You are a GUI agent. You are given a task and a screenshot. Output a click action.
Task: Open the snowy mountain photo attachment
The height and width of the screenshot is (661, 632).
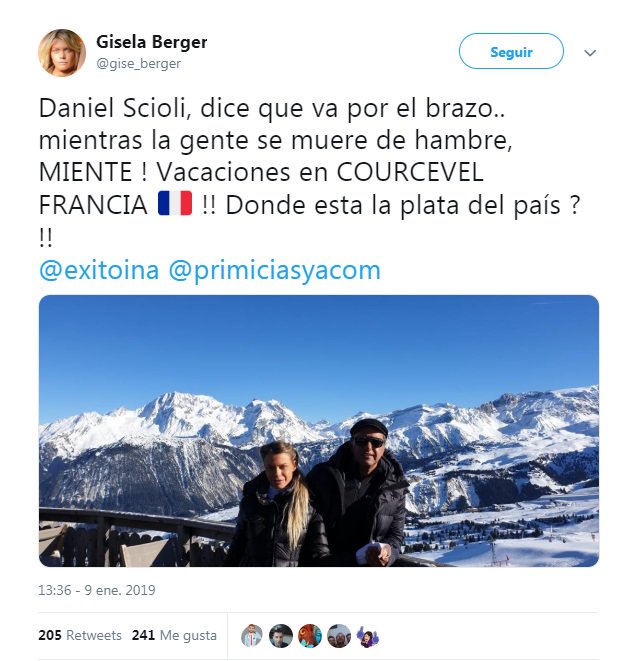pyautogui.click(x=319, y=431)
